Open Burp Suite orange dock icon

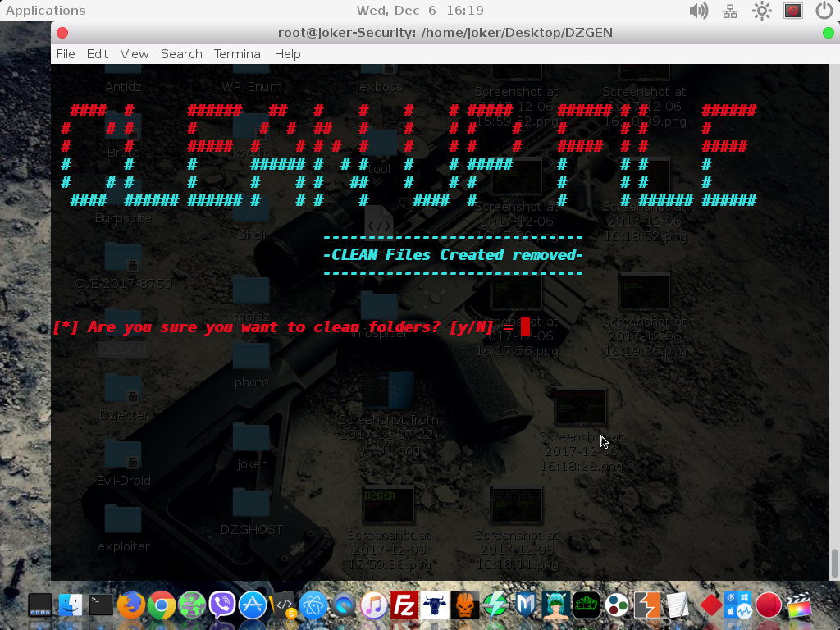(x=647, y=605)
